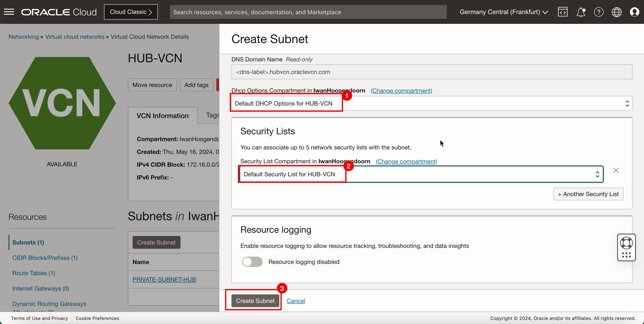Click the help question mark icon
This screenshot has height=324, width=644.
coord(599,12)
